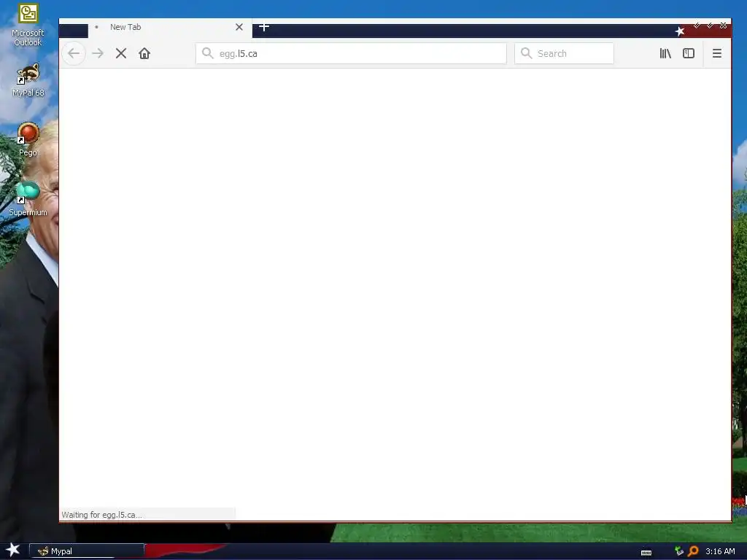Open Microsoft Outlook desktop shortcut
Viewport: 747px width, 560px height.
[28, 25]
